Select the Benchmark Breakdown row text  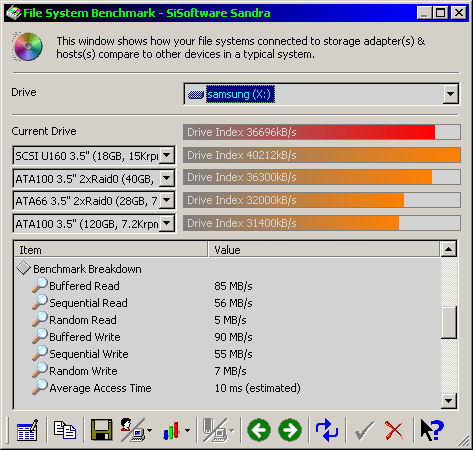point(87,269)
